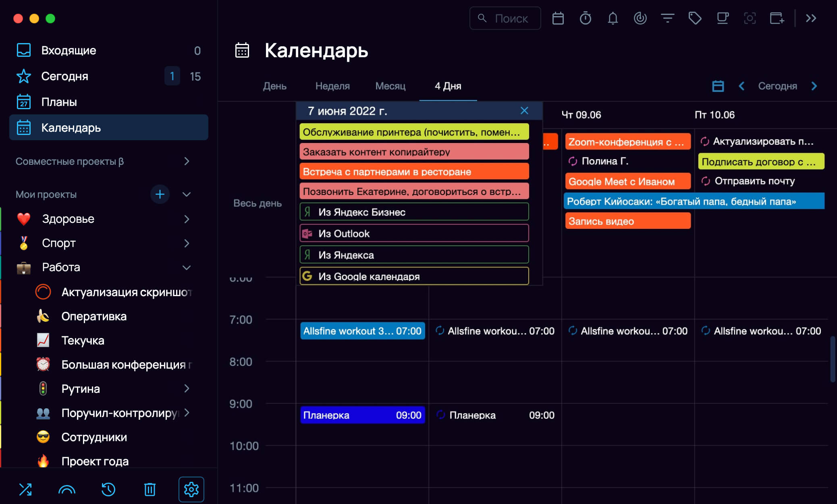Collapse Мои проекты section chevron
Screen dimensions: 837x504
click(187, 194)
